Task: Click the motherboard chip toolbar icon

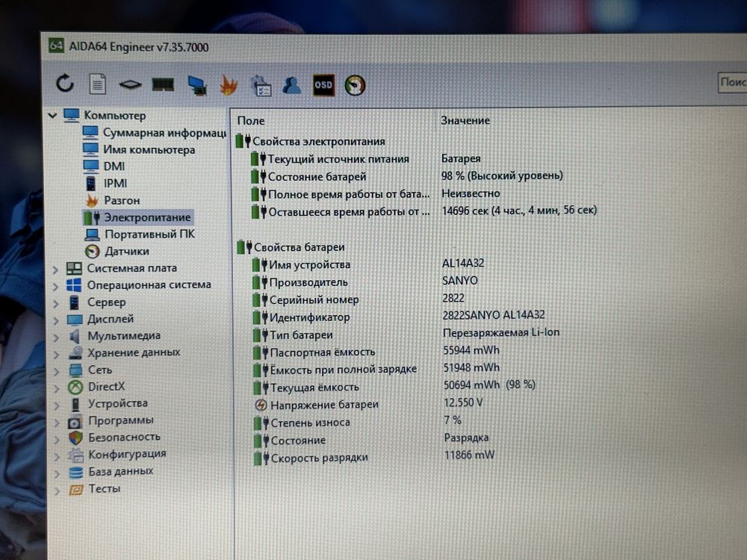Action: 130,85
